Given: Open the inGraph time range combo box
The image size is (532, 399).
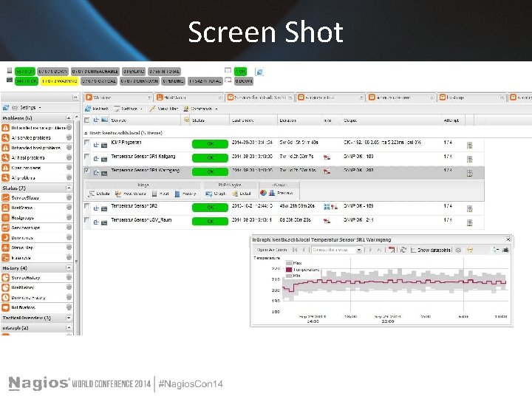Looking at the screenshot, I should coord(337,250).
